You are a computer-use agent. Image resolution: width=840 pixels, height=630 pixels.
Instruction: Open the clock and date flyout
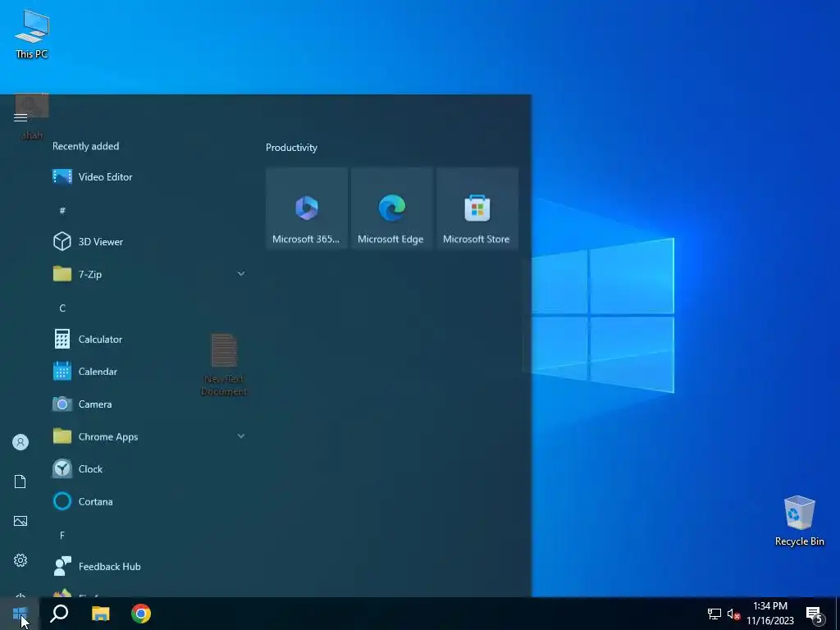point(770,614)
